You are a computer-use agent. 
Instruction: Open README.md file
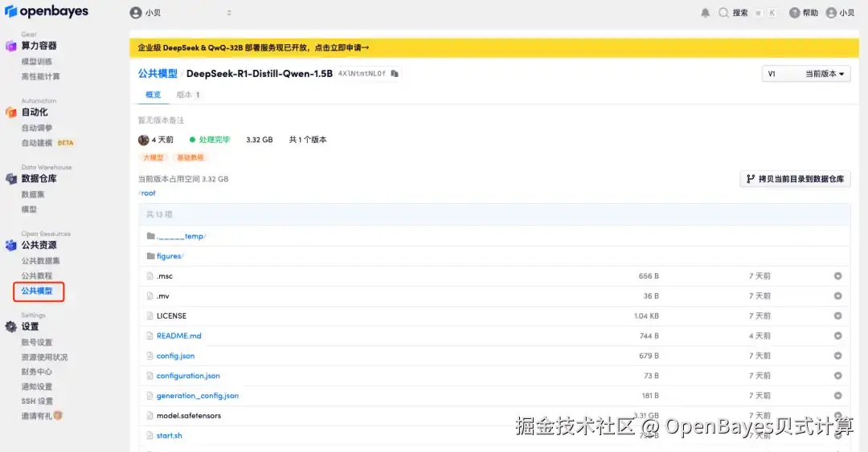[178, 336]
